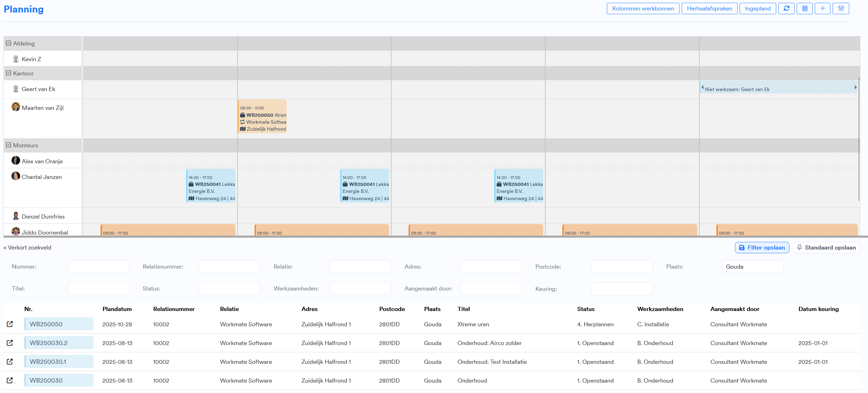The width and height of the screenshot is (868, 393).
Task: Open external link icon for WB250030.1
Action: [10, 361]
